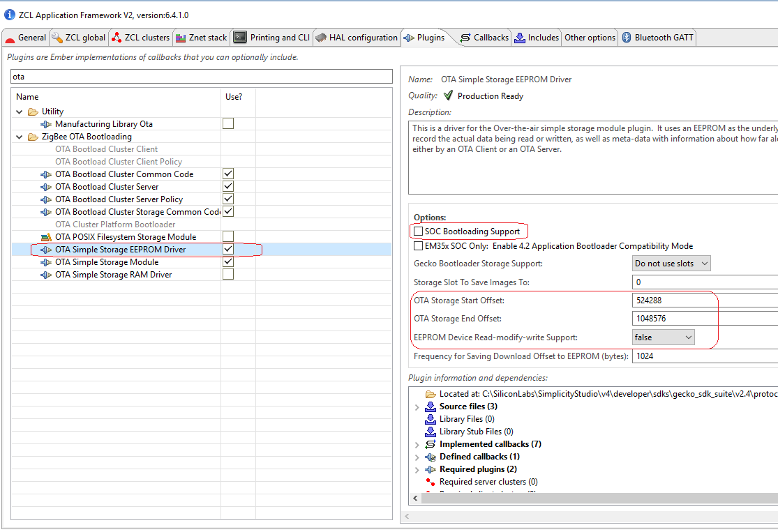Uncheck OTA Simple Storage Module

tap(228, 261)
